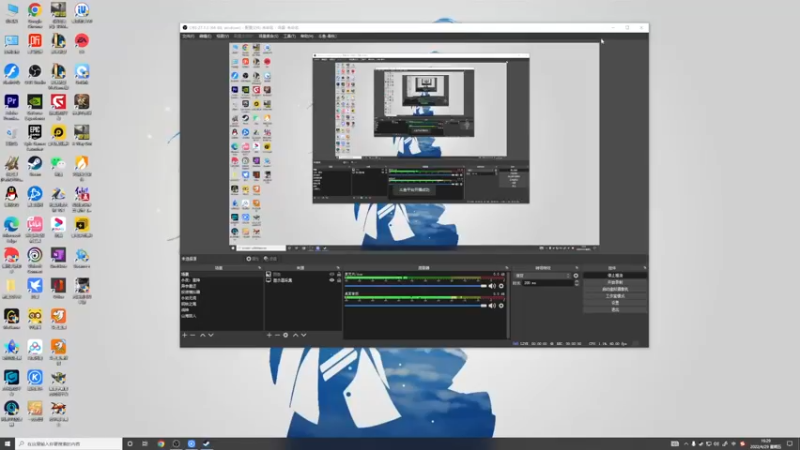Launch Epic Games Launcher desktop shortcut
Screen dimensions: 800x450
point(35,136)
